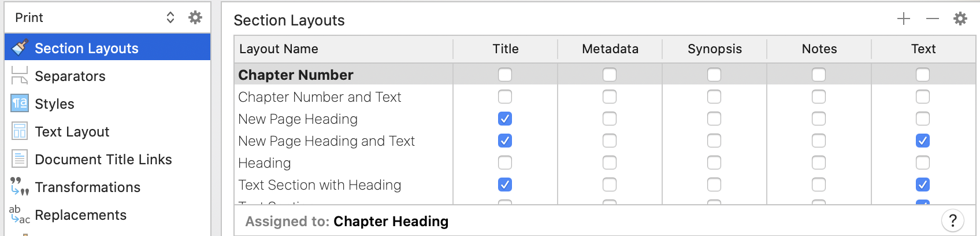Screen dimensions: 980x236
Task: Open the Replacements pane icon
Action: (20, 215)
